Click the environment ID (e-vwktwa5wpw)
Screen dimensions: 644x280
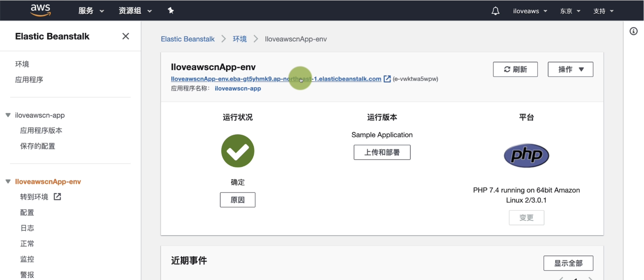[x=415, y=79]
